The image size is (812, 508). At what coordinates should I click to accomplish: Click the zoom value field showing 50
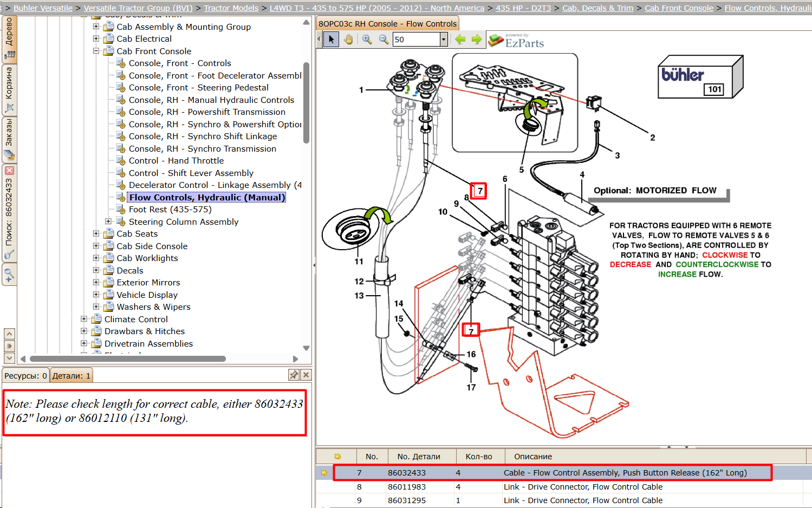pos(417,40)
